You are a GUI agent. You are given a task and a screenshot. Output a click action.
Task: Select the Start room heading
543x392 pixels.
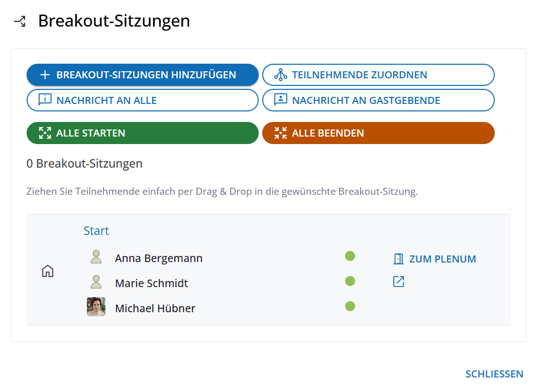point(96,231)
